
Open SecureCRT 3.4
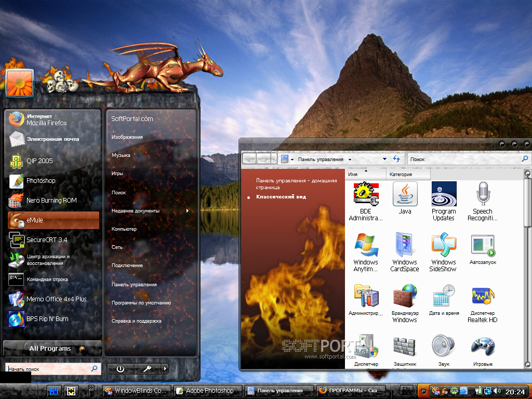(x=52, y=240)
